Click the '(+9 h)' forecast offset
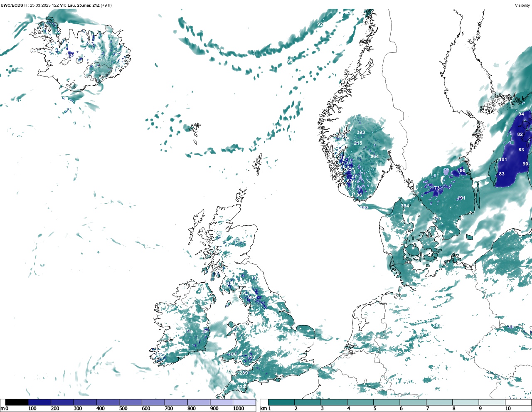Image resolution: width=532 pixels, height=412 pixels. (x=106, y=5)
